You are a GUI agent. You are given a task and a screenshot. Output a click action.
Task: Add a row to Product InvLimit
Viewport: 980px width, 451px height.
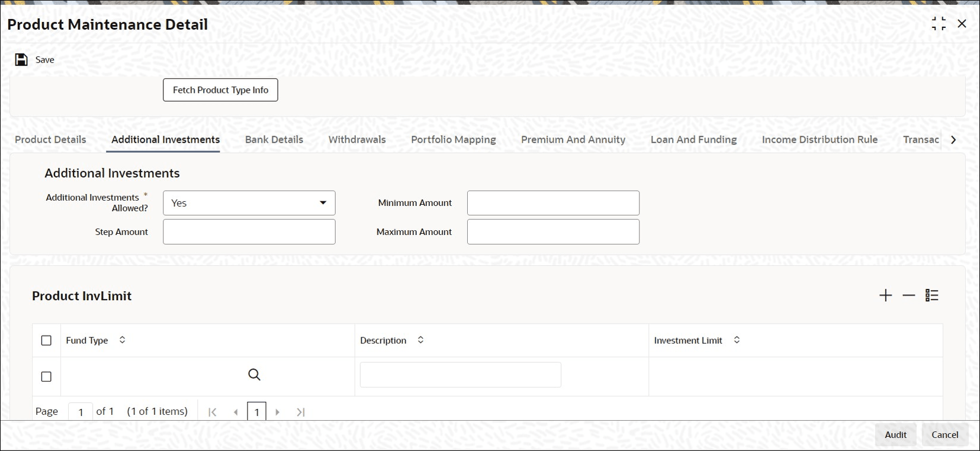885,295
